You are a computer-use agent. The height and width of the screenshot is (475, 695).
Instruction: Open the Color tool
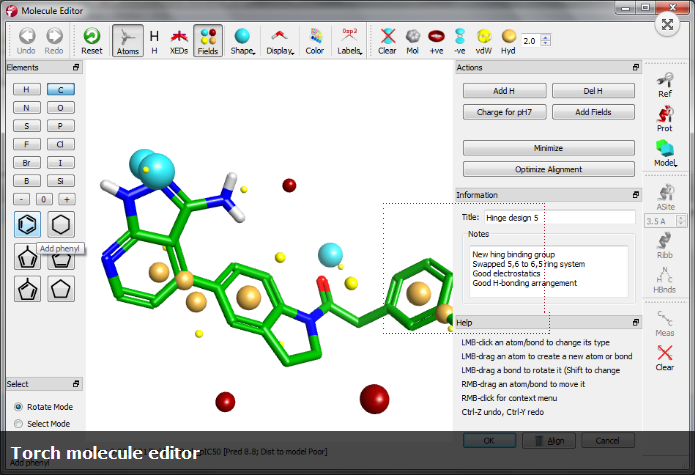tap(315, 41)
